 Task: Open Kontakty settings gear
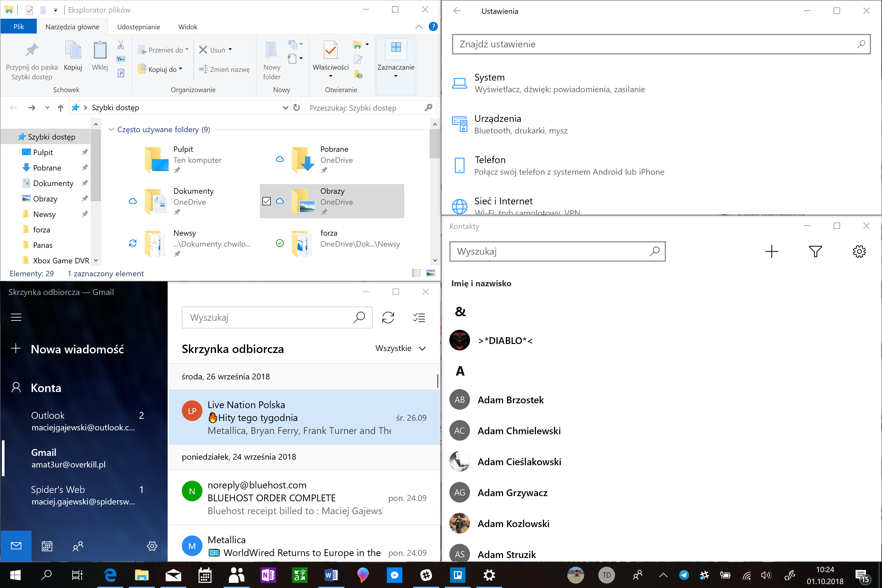[x=859, y=251]
